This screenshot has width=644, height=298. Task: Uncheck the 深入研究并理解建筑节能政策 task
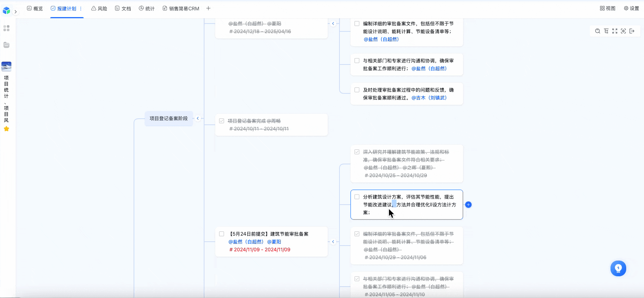pos(357,152)
